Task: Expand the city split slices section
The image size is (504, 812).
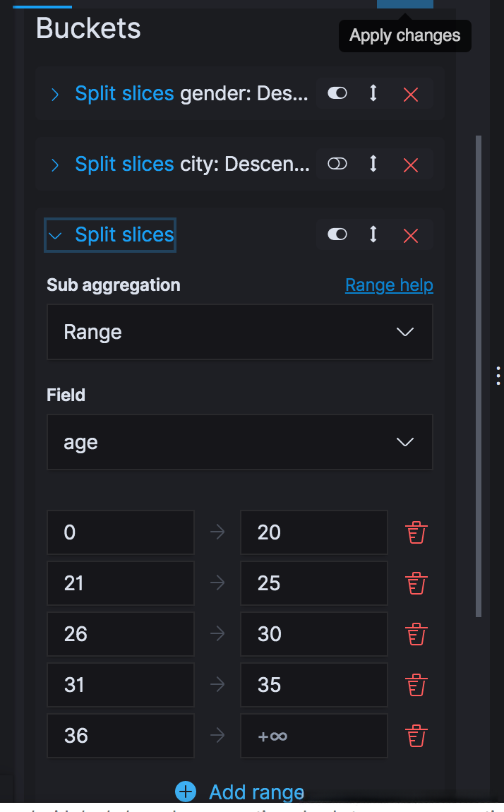Action: (x=55, y=165)
